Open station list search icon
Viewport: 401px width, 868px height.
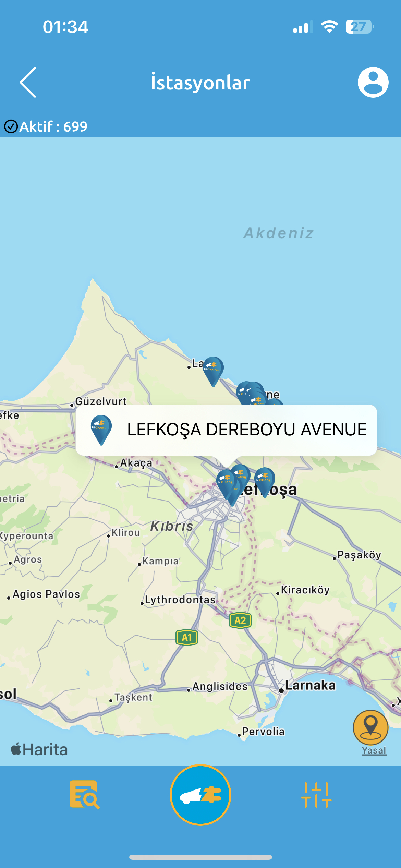(x=85, y=795)
